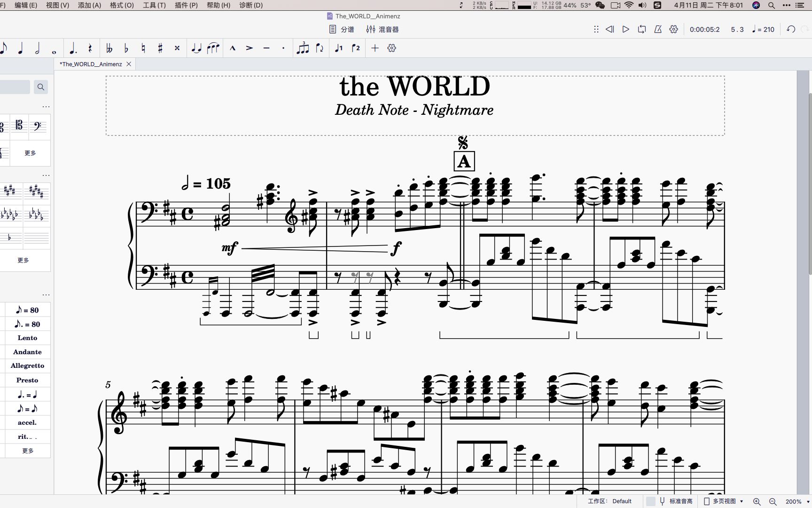
Task: Open the 工具 (T) menu
Action: tap(154, 5)
